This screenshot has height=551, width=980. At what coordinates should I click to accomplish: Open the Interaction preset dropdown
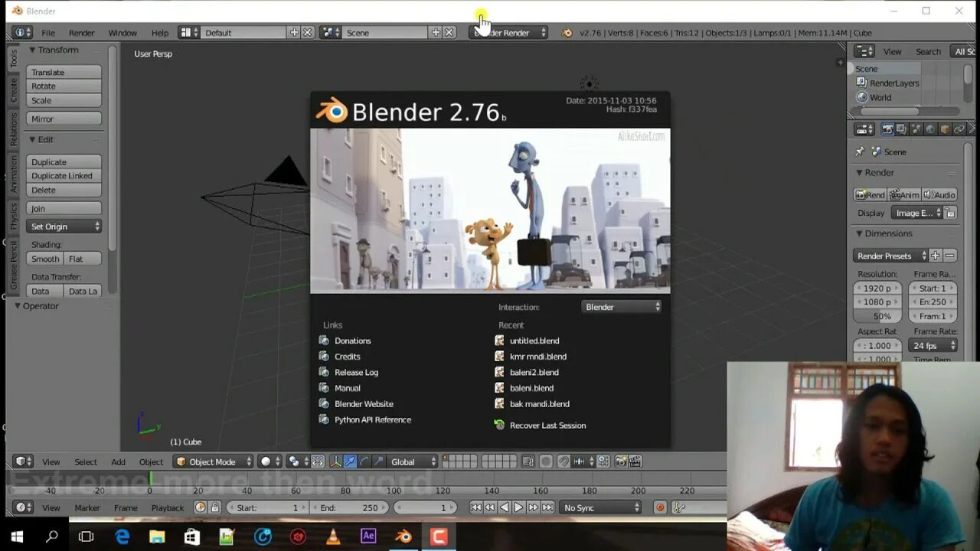622,307
